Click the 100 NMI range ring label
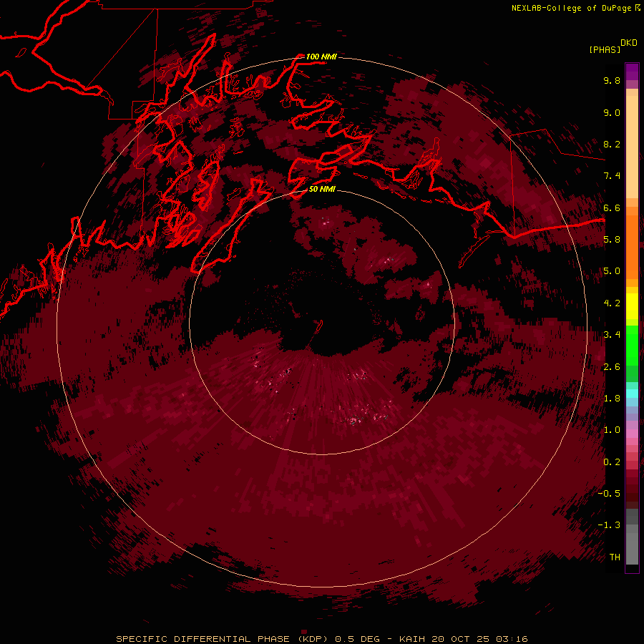This screenshot has width=644, height=644. [x=321, y=57]
